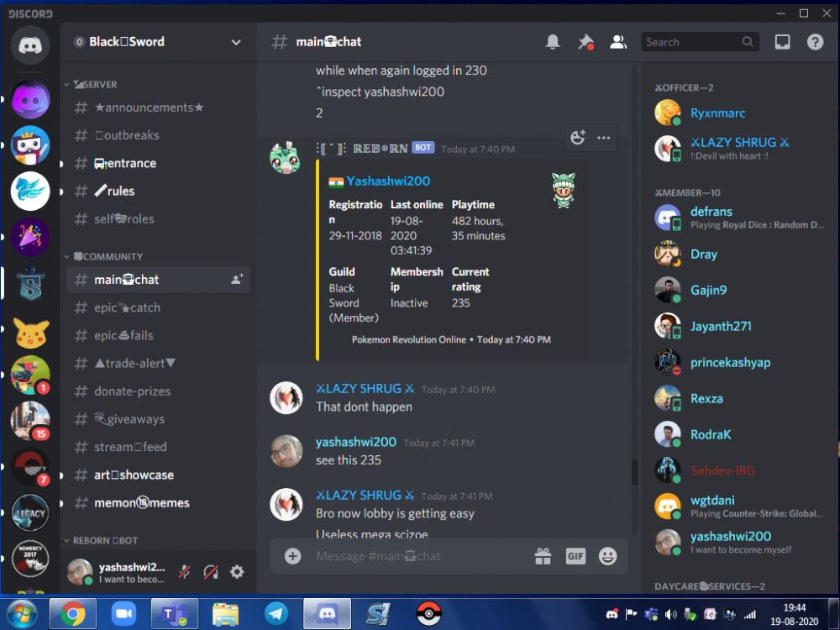This screenshot has height=630, width=840.
Task: Toggle member list visibility
Action: coord(618,42)
